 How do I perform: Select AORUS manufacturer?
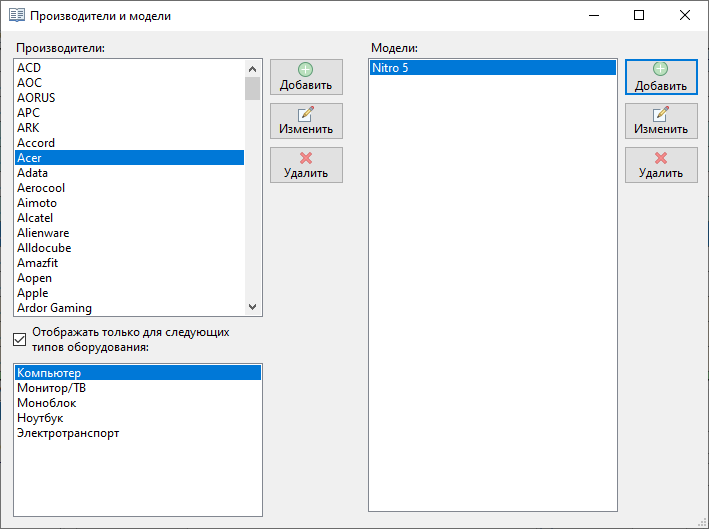click(x=129, y=98)
